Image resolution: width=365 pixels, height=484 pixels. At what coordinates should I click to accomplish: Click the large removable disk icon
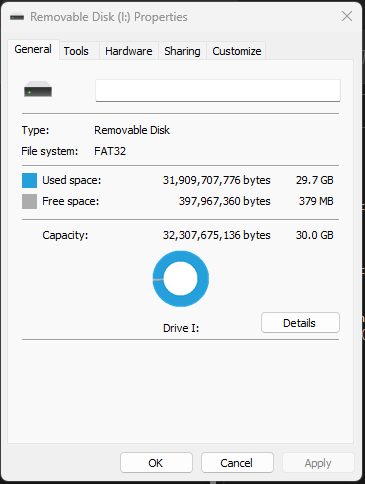click(38, 89)
